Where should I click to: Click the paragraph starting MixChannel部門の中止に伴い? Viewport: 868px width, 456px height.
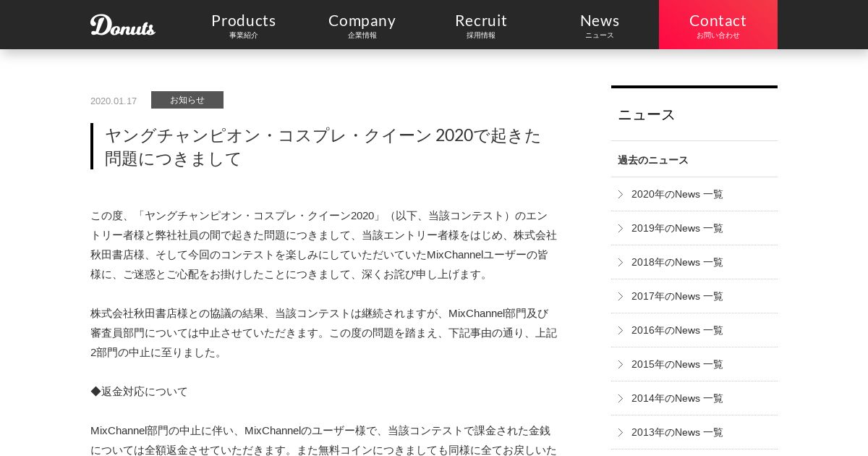[x=323, y=440]
